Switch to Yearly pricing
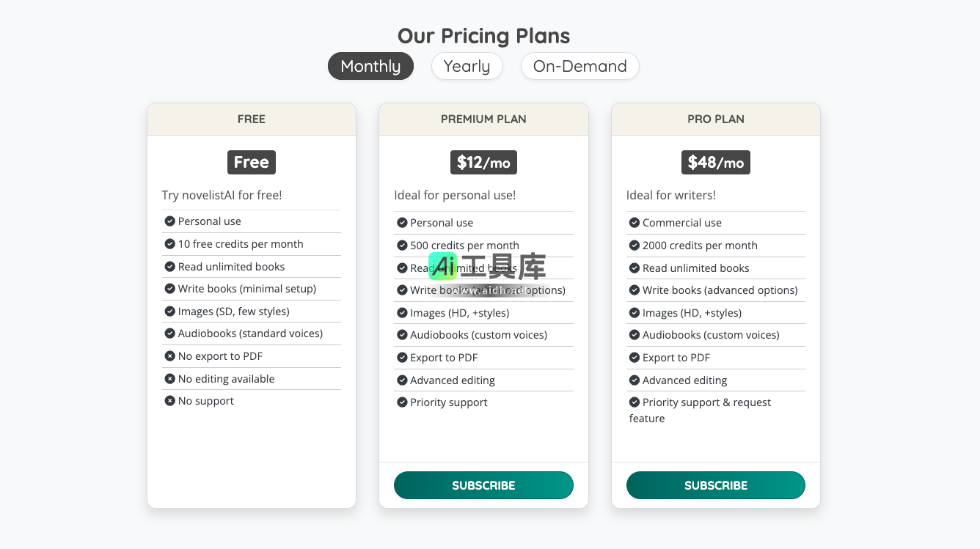980x549 pixels. pyautogui.click(x=467, y=66)
